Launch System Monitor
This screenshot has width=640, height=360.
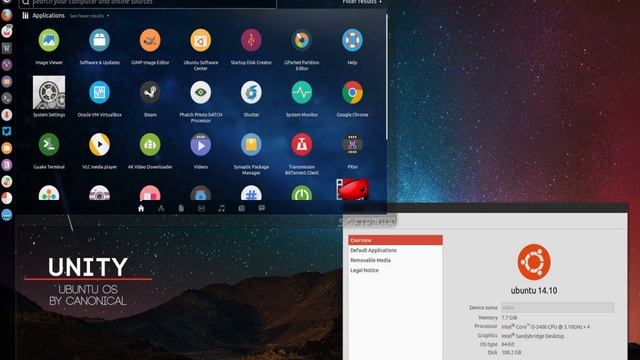click(x=302, y=93)
